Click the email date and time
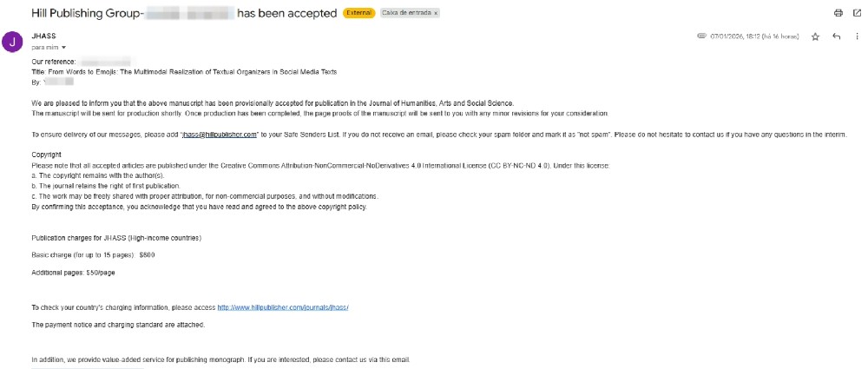868x369 pixels. [753, 36]
